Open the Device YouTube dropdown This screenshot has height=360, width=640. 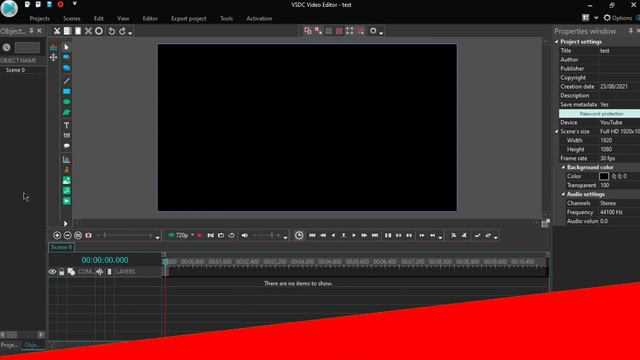(619, 122)
